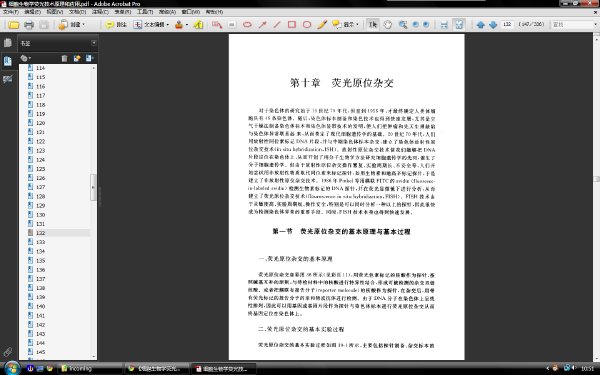The image size is (600, 375).
Task: Click inside the Find search field
Action: click(571, 24)
